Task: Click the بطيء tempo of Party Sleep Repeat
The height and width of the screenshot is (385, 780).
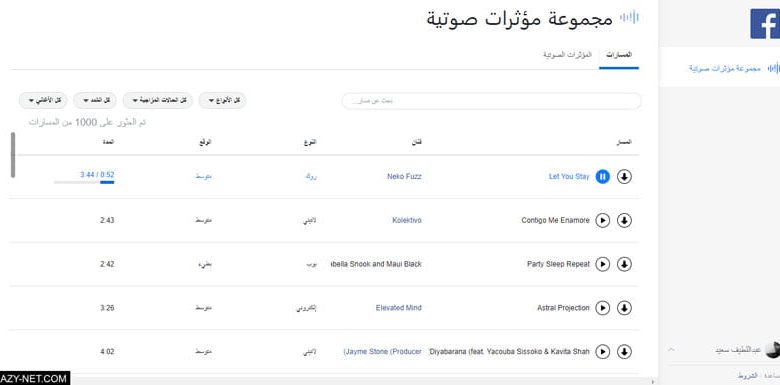Action: click(205, 264)
